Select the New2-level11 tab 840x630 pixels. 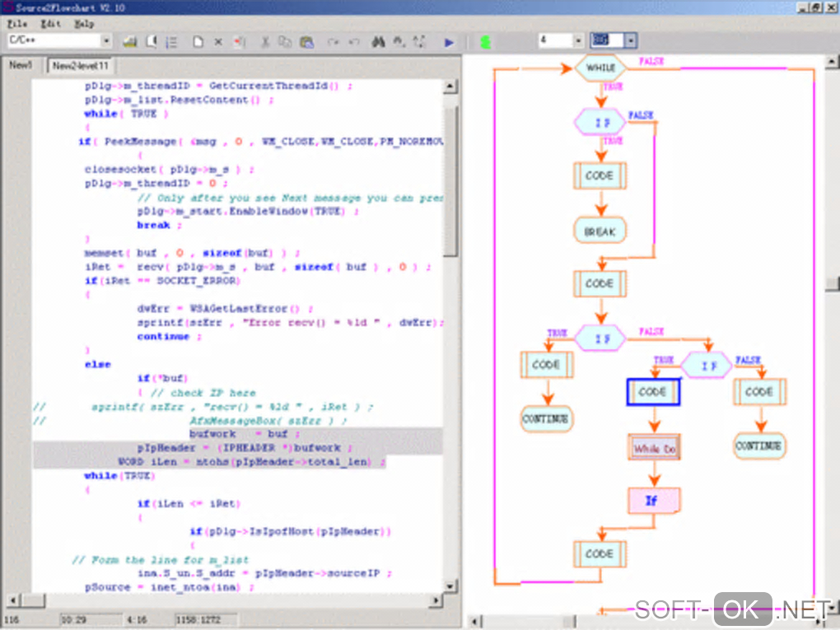(x=81, y=65)
